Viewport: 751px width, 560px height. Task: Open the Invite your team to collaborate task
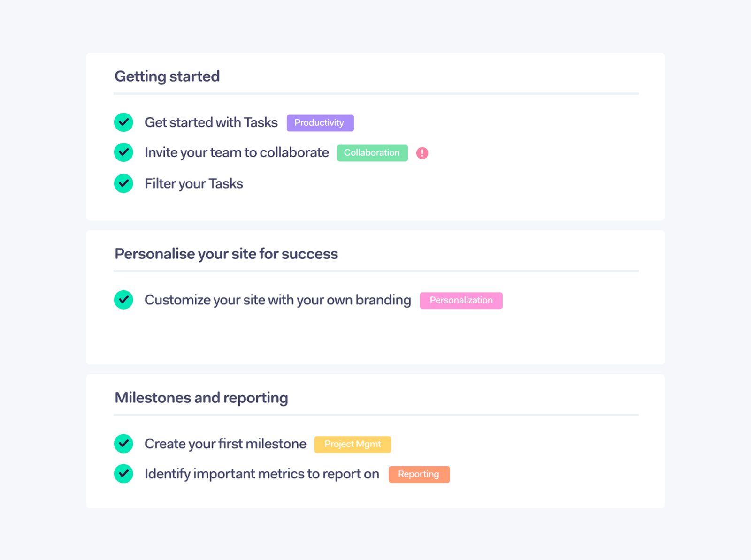click(237, 152)
